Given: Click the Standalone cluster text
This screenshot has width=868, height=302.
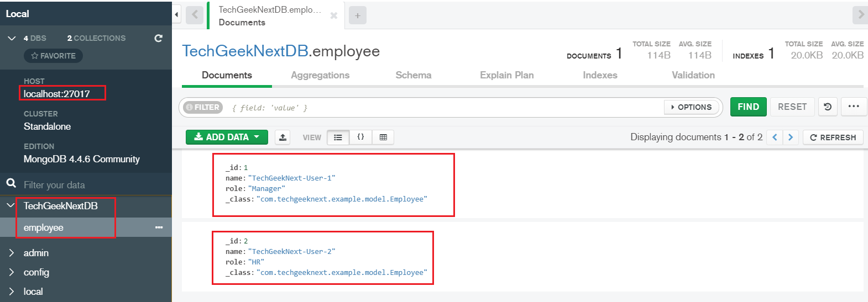Looking at the screenshot, I should [47, 126].
